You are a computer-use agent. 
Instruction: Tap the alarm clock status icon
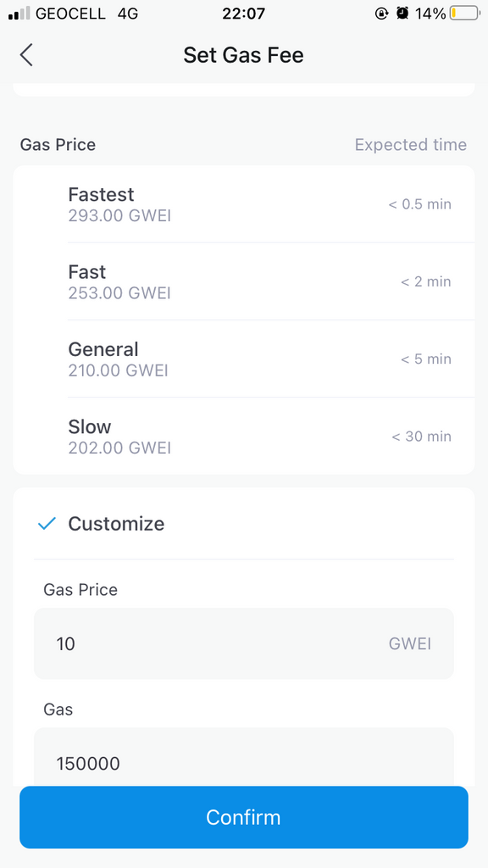(402, 14)
